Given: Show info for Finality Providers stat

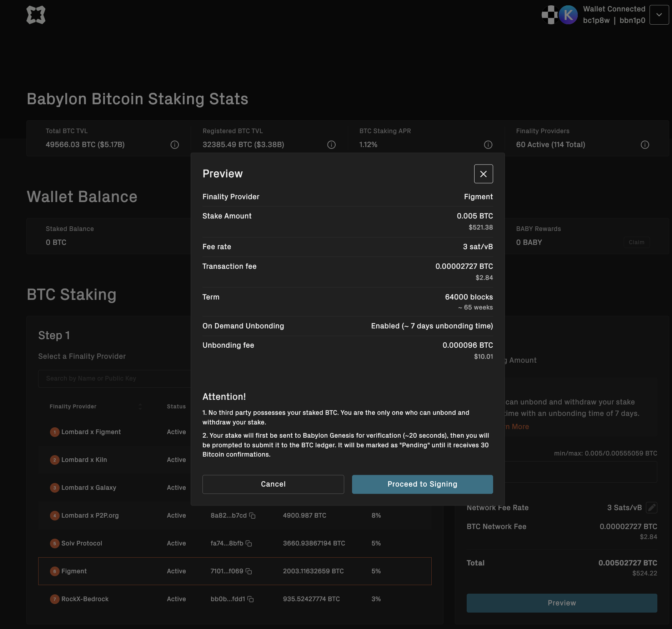Looking at the screenshot, I should pos(645,145).
